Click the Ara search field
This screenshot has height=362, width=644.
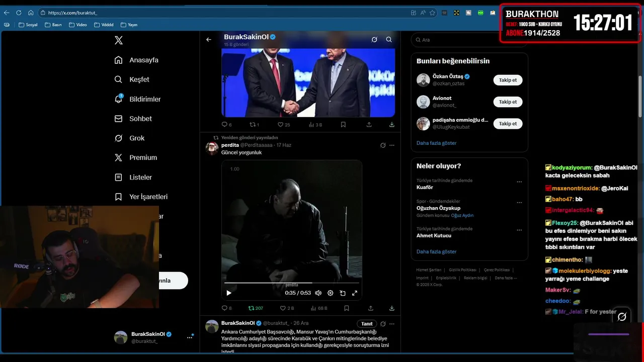469,40
